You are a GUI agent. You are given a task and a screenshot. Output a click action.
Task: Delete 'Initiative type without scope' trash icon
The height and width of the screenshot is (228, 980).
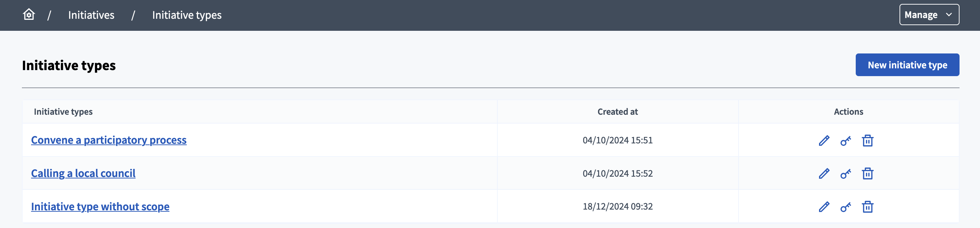pos(867,207)
